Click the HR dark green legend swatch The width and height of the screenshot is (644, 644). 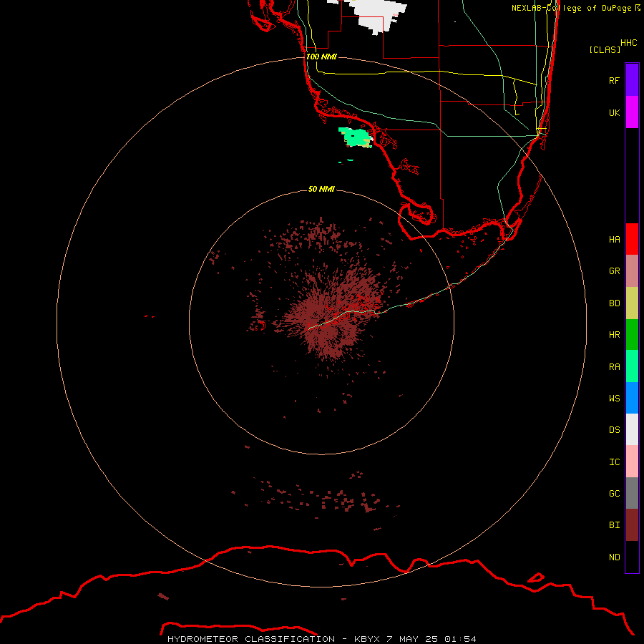pos(632,335)
